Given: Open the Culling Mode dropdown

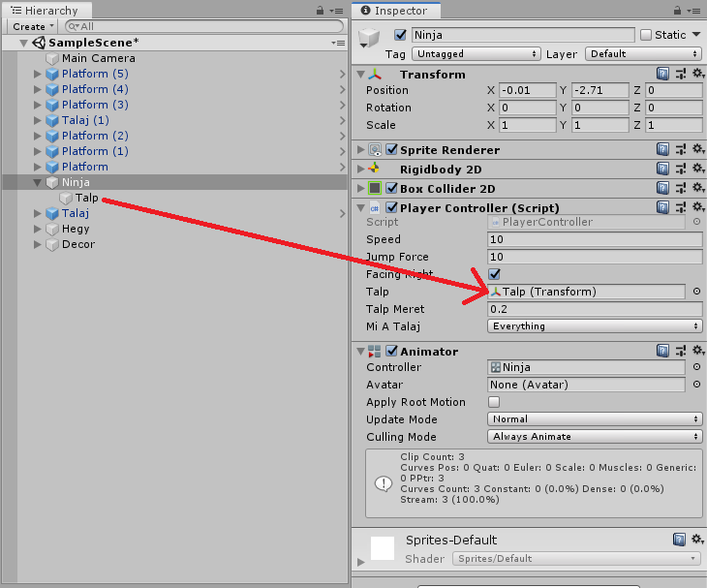Looking at the screenshot, I should [595, 437].
